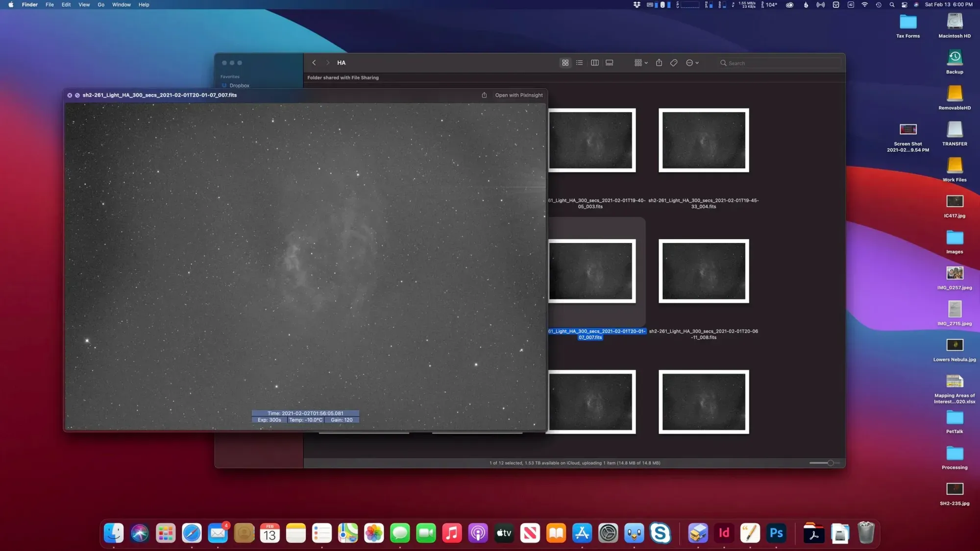Select Dropbox in the Finder sidebar

click(240, 85)
